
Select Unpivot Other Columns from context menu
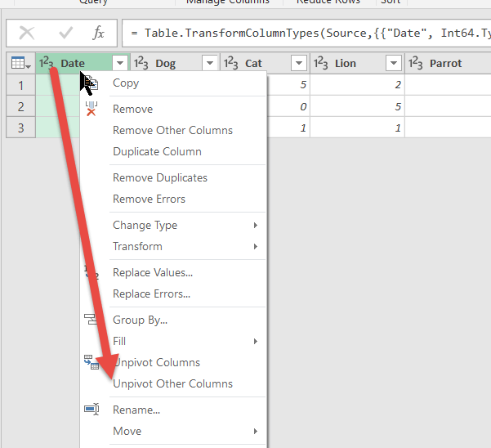click(x=172, y=383)
